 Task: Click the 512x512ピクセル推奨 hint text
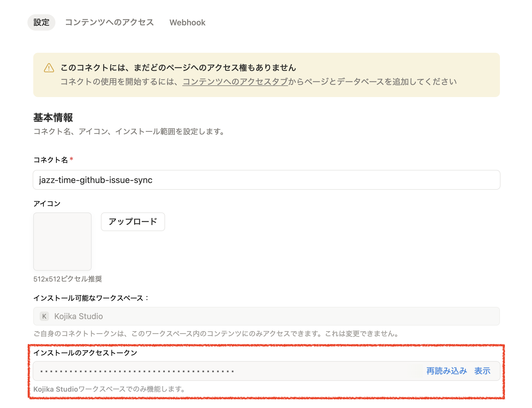coord(68,279)
